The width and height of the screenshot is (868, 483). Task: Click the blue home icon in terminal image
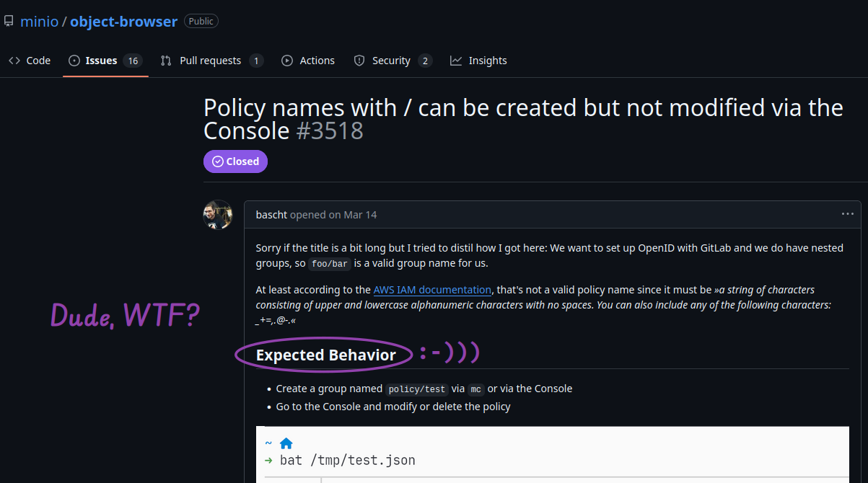tap(286, 443)
